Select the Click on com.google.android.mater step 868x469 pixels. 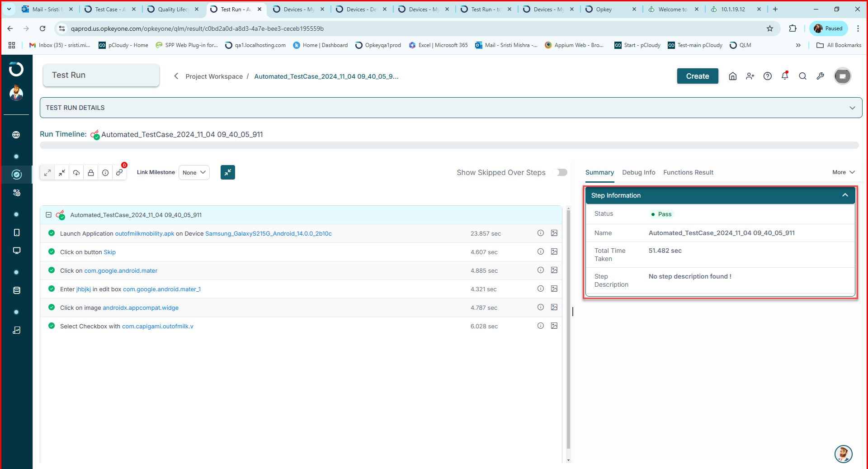coord(301,270)
